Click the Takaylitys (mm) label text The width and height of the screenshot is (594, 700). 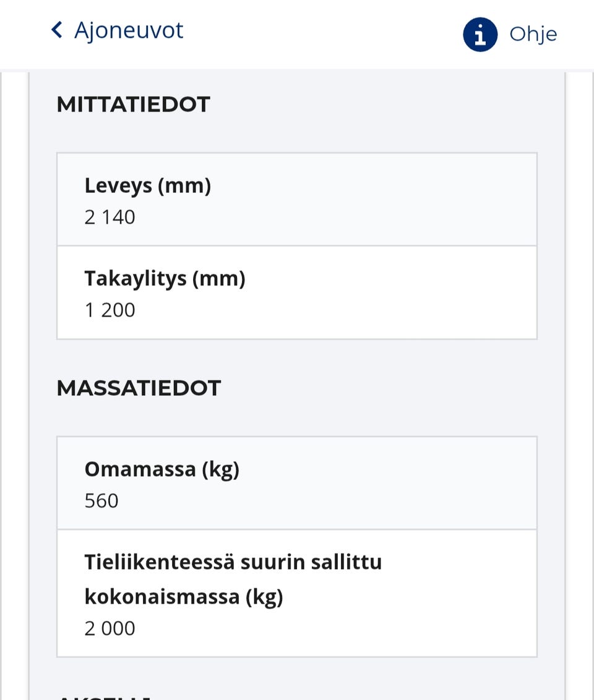pos(165,278)
